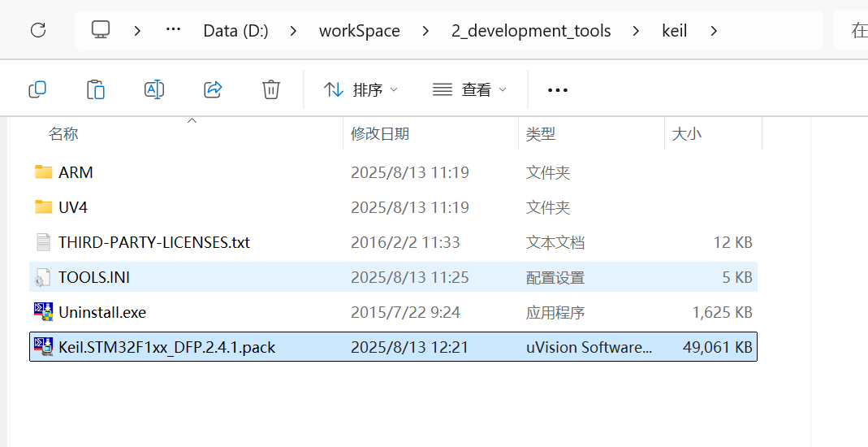Show hidden breadcrumb path via ellipsis

click(x=173, y=29)
